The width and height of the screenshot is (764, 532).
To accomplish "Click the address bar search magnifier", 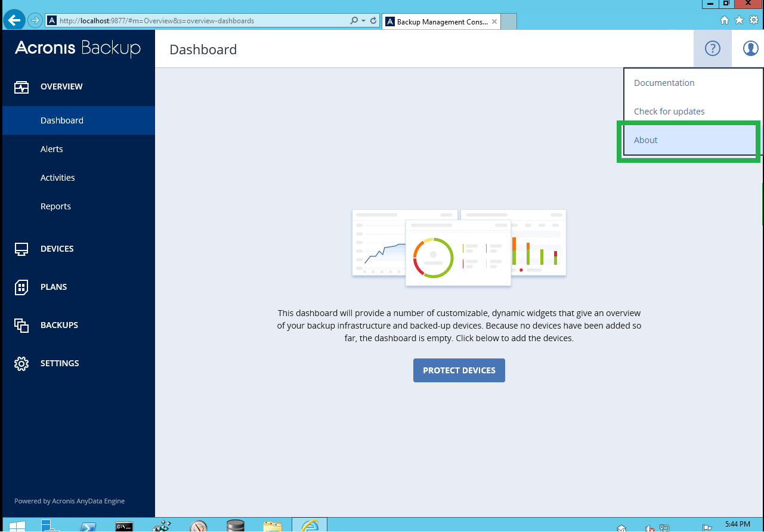I will tap(354, 20).
